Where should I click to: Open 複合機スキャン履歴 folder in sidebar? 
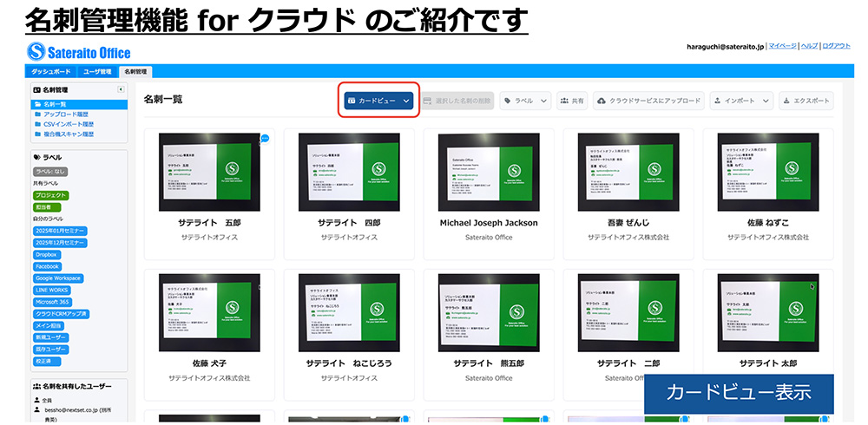point(69,134)
